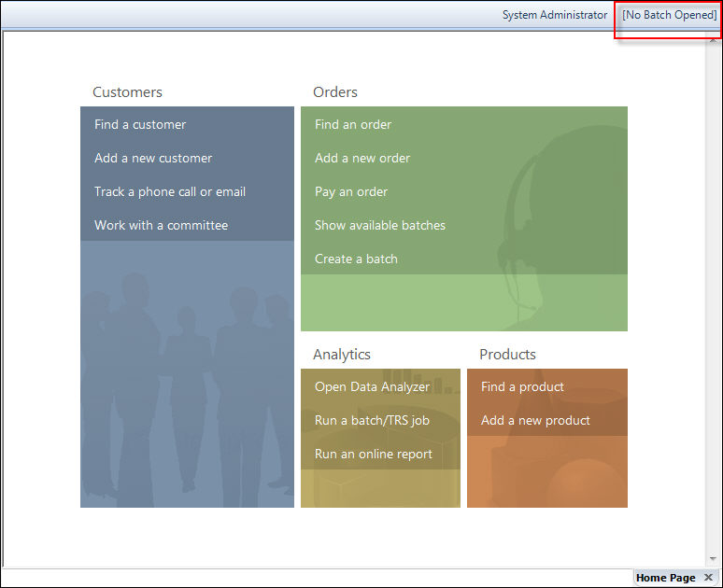Click Track a phone call or email
Viewport: 723px width, 588px height.
coord(170,192)
